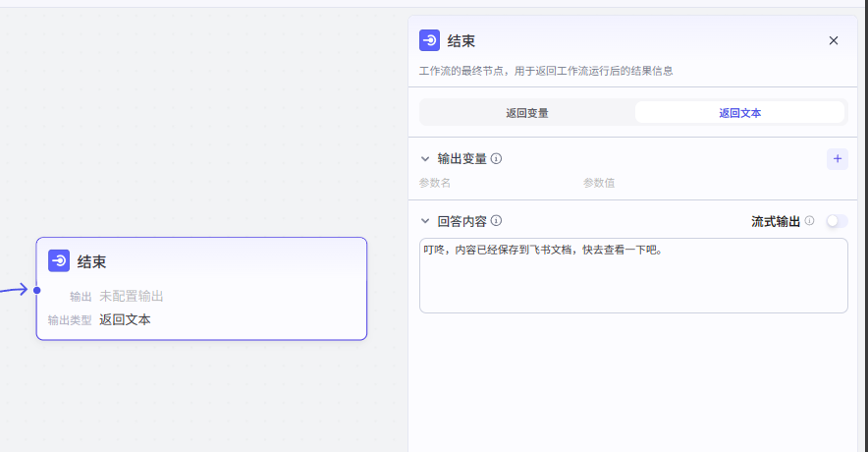Open the 输出变量 info tooltip icon

[x=497, y=159]
